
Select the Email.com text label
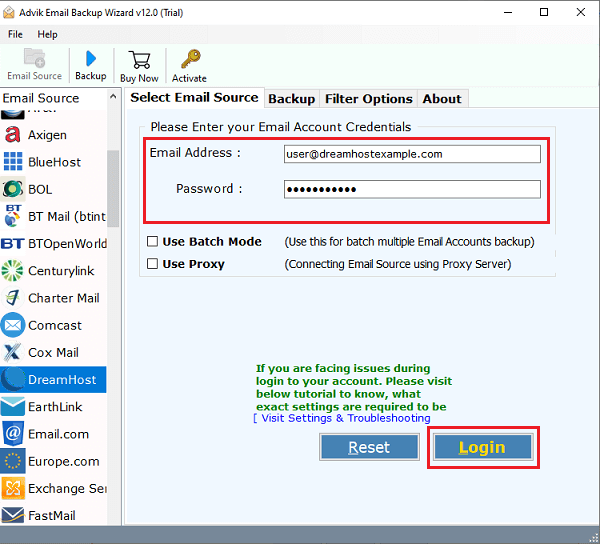(58, 434)
